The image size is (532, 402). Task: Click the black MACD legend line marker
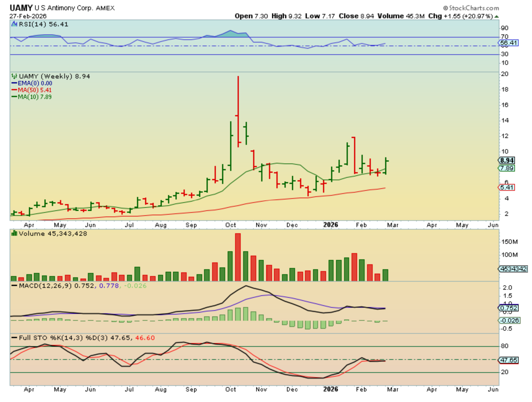click(14, 285)
